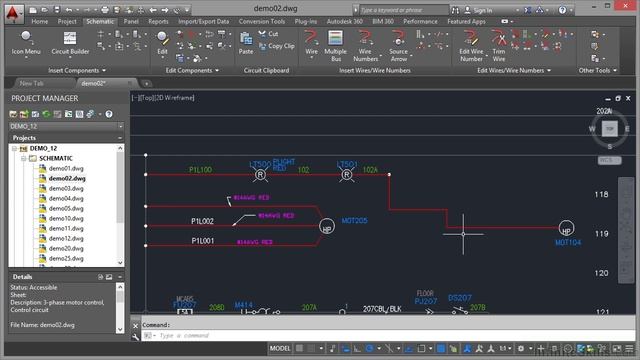
Task: Select the Trim Wire tool
Action: pos(499,46)
